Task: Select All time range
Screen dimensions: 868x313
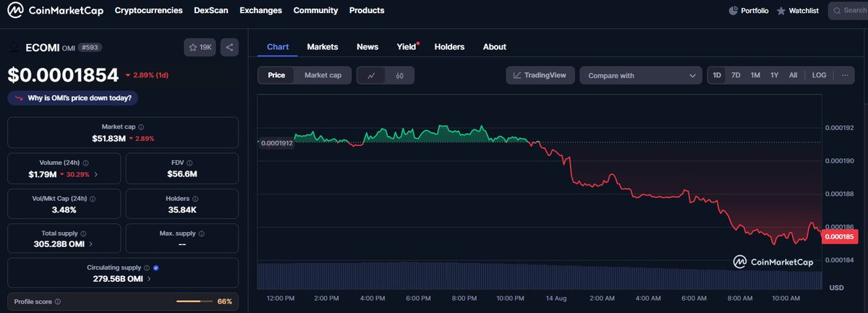Action: click(793, 75)
